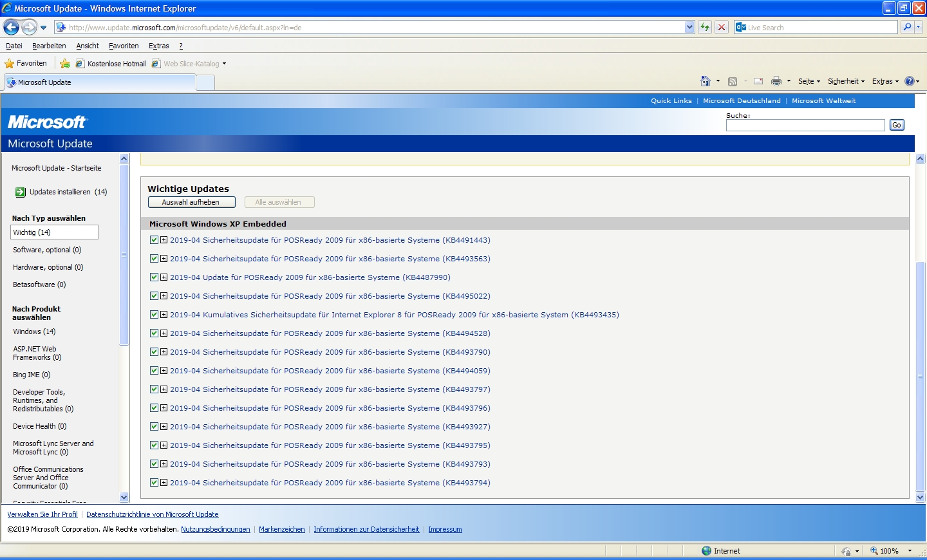Uncheck update KB4494059 checkbox

tap(154, 371)
